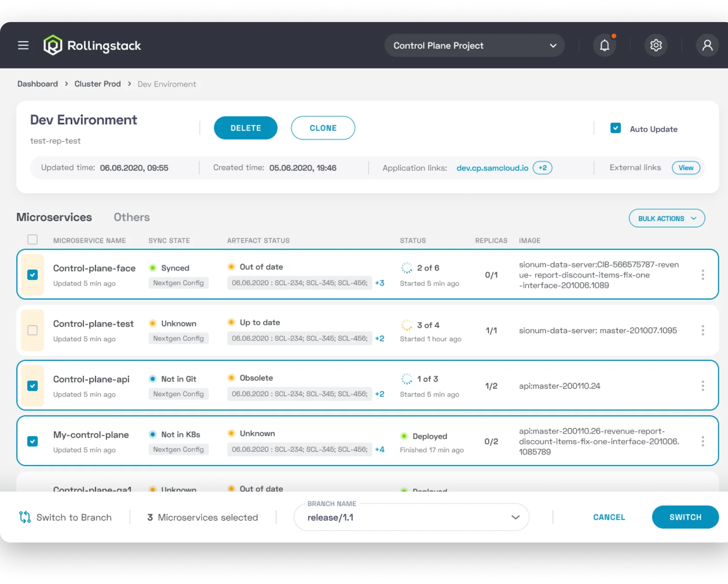Image resolution: width=728 pixels, height=584 pixels.
Task: Click green Deployed status dot for My-control-plane
Action: [x=404, y=436]
